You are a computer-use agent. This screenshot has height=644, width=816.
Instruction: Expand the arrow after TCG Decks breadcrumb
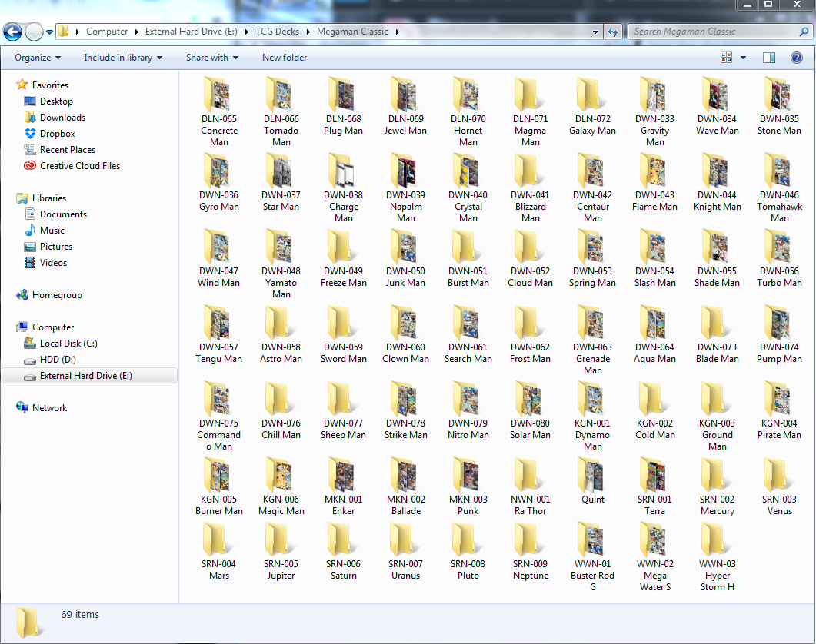pos(308,32)
